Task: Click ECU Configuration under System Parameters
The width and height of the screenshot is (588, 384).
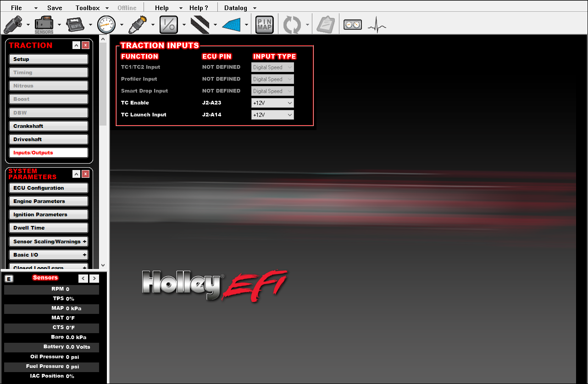Action: pyautogui.click(x=48, y=188)
